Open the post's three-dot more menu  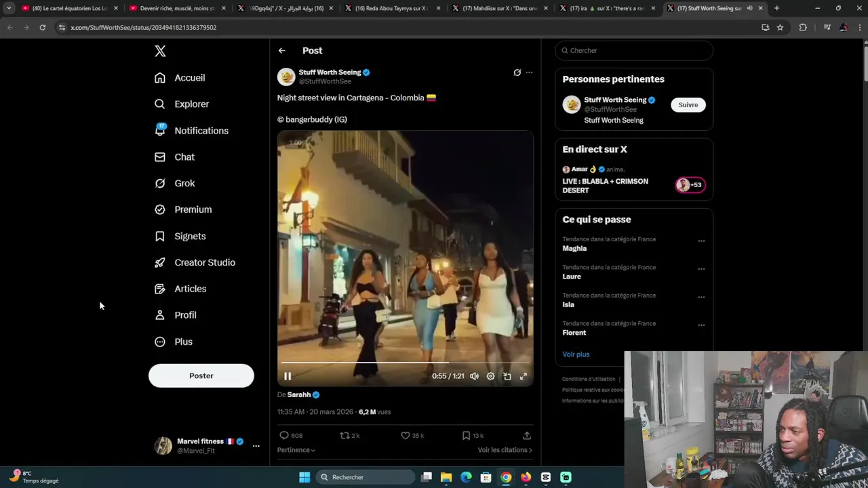pos(530,73)
